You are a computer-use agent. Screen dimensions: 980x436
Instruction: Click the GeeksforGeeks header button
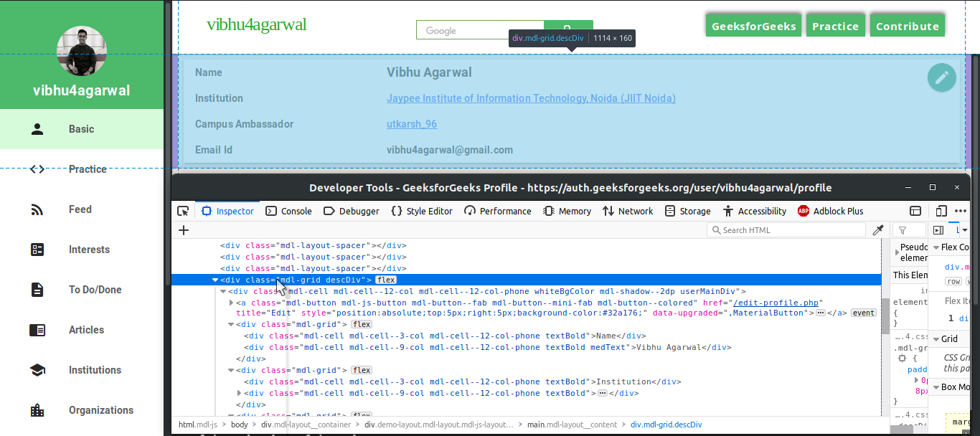click(x=753, y=26)
